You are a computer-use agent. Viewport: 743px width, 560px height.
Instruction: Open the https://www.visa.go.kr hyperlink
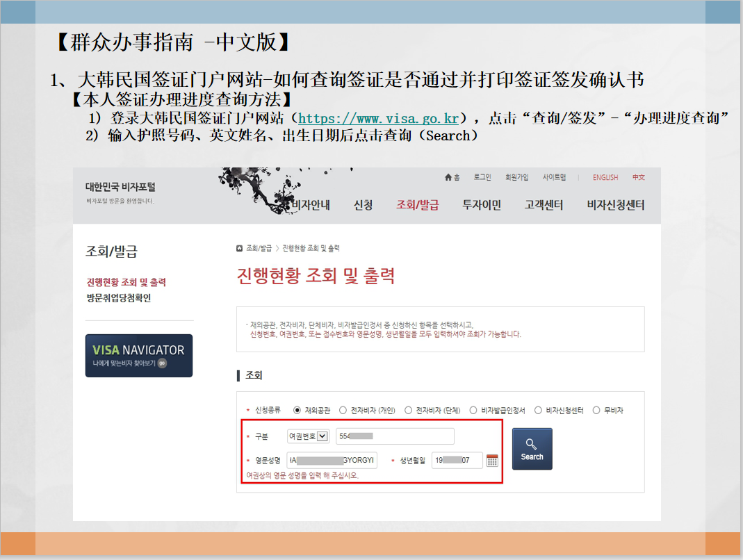[378, 118]
